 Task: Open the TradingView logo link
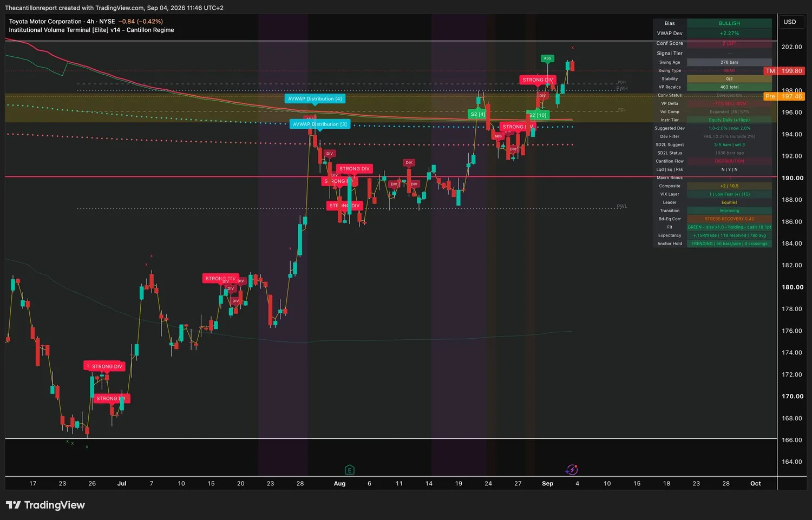[45, 505]
